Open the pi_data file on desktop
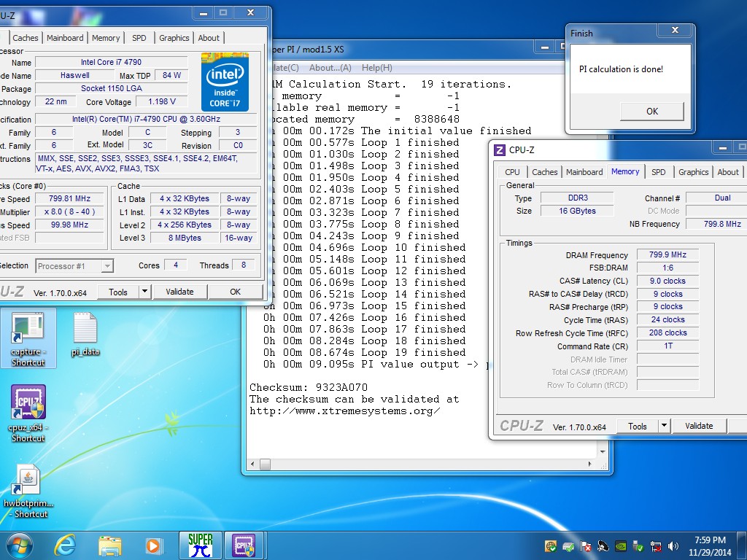The height and width of the screenshot is (560, 747). (x=85, y=334)
